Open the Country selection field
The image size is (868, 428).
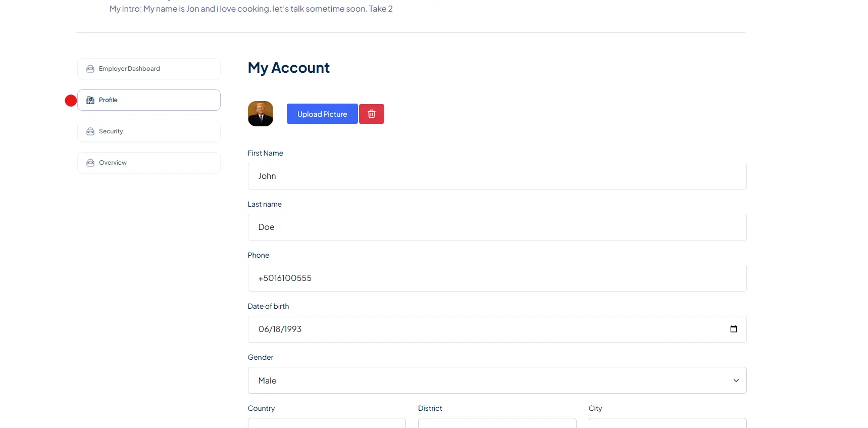pyautogui.click(x=327, y=423)
